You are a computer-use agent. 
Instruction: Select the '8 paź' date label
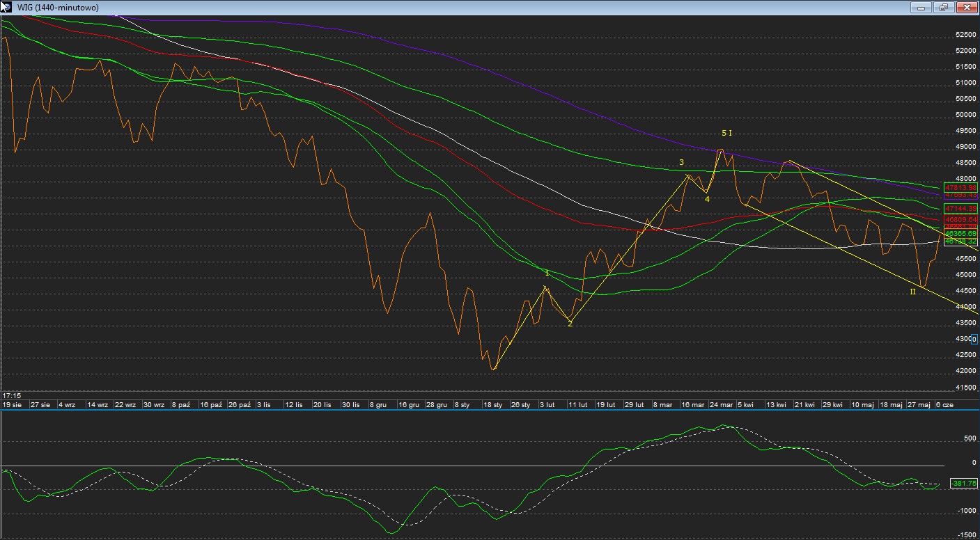tap(180, 404)
